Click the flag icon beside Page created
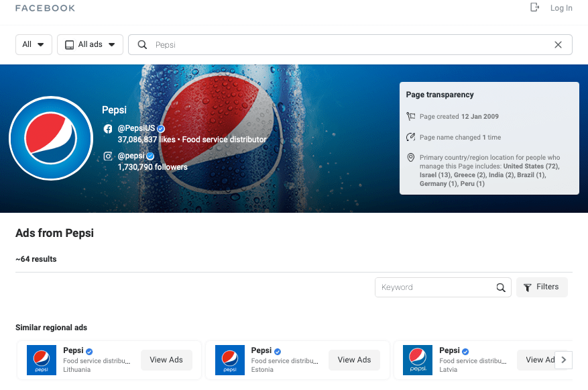Viewport: 588px width, 390px height. click(410, 116)
